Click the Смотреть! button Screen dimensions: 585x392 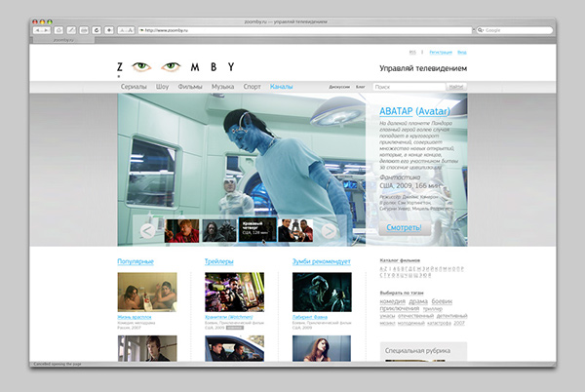pos(404,227)
